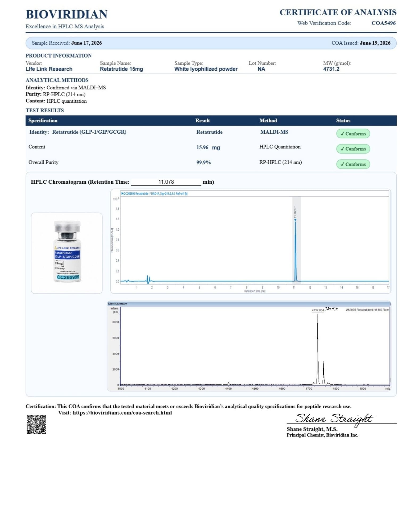Screen dimensions: 411x532
Task: Click the ANALYTICAL METHODS section heading
Action: pyautogui.click(x=57, y=80)
